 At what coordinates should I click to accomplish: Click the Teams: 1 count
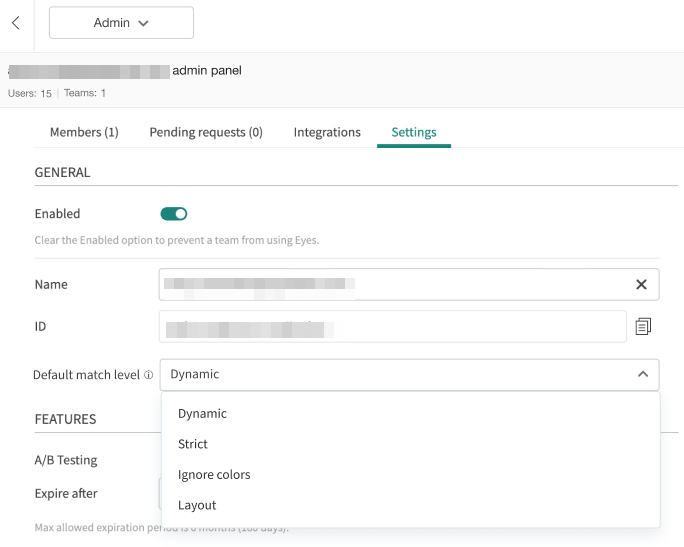85,93
